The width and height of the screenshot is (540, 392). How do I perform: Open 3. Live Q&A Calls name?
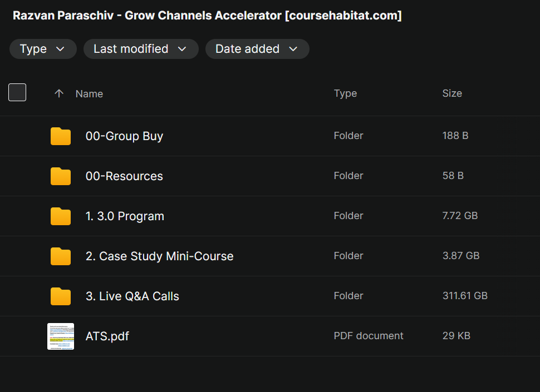click(x=132, y=296)
